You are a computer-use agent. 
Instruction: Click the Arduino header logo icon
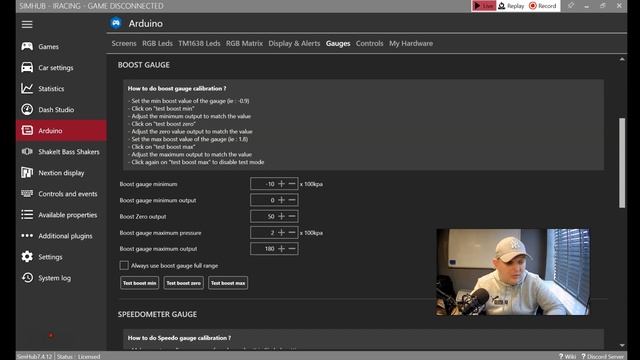click(116, 23)
